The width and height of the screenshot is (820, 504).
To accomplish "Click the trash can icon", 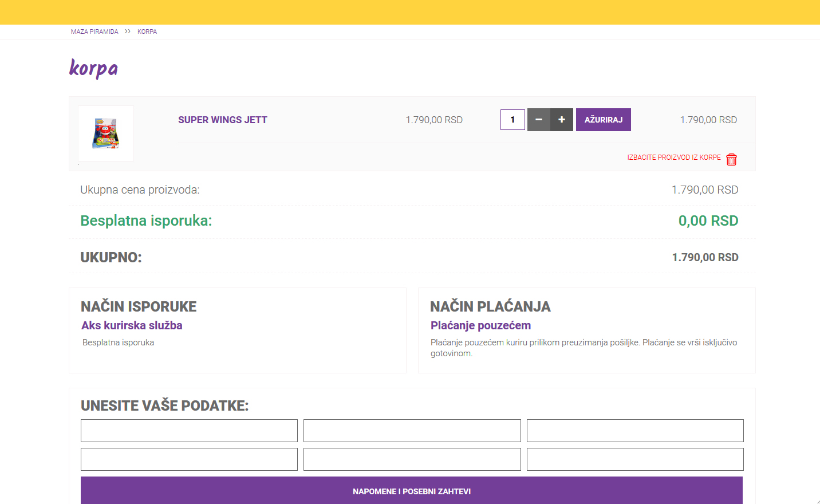I will pos(731,159).
